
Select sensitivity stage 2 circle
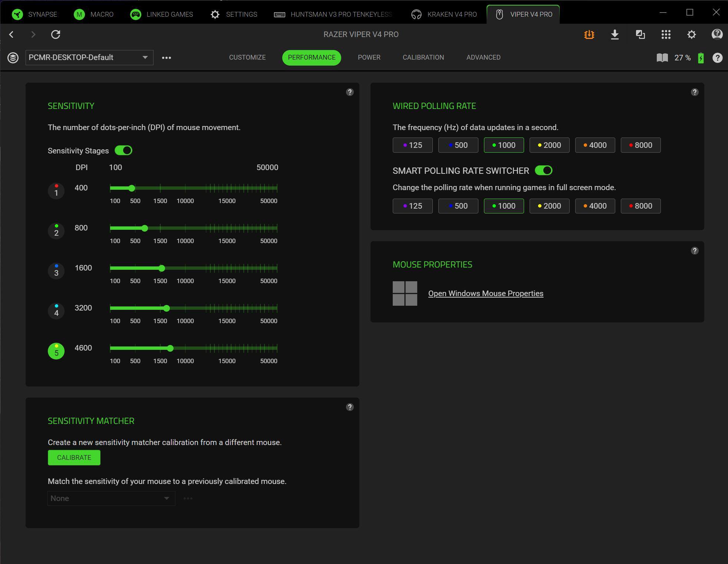click(56, 231)
